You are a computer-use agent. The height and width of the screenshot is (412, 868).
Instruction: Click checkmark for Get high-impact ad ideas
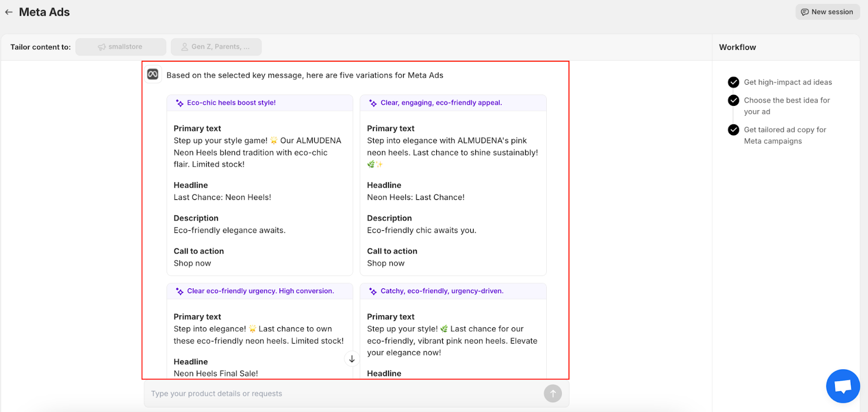(x=733, y=82)
